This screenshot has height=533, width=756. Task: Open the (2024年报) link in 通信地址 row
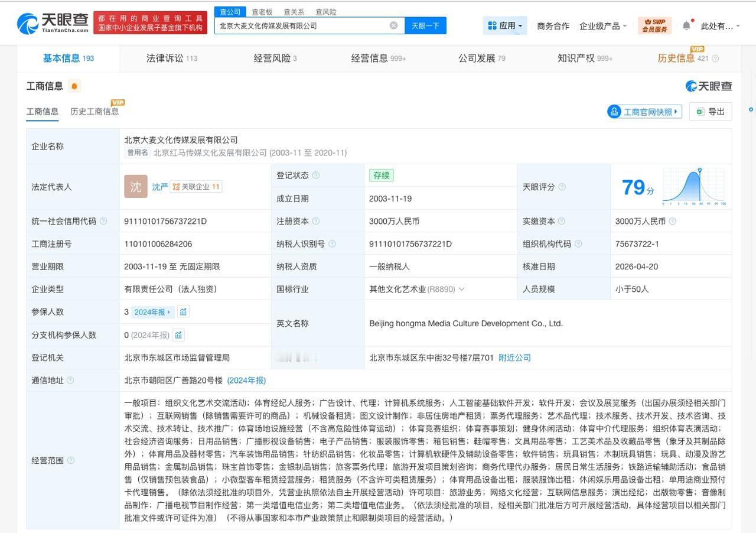point(246,380)
